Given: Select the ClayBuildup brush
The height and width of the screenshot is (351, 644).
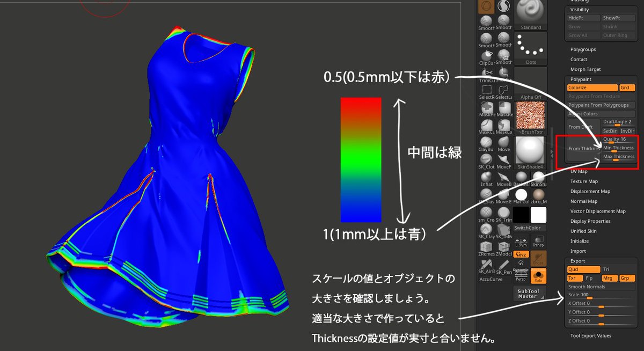Looking at the screenshot, I should coord(487,143).
